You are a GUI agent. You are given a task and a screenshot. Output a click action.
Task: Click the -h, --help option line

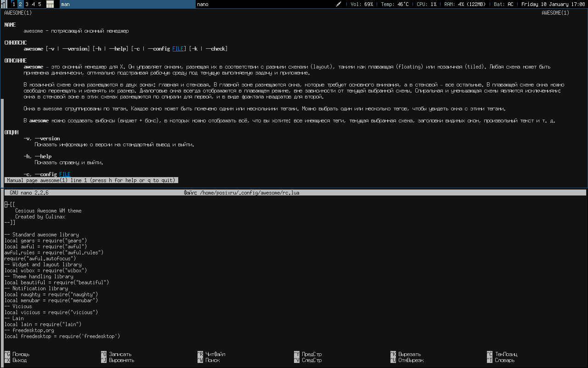click(38, 156)
